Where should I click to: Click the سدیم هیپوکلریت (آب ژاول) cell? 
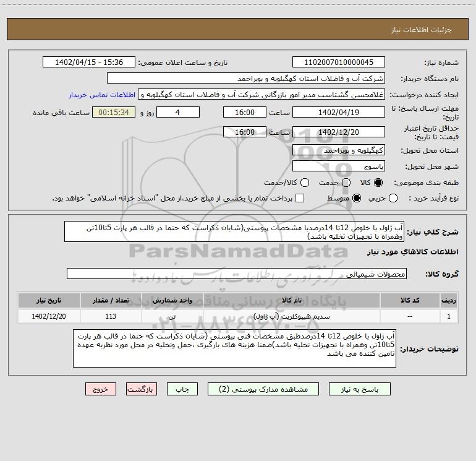pos(291,316)
